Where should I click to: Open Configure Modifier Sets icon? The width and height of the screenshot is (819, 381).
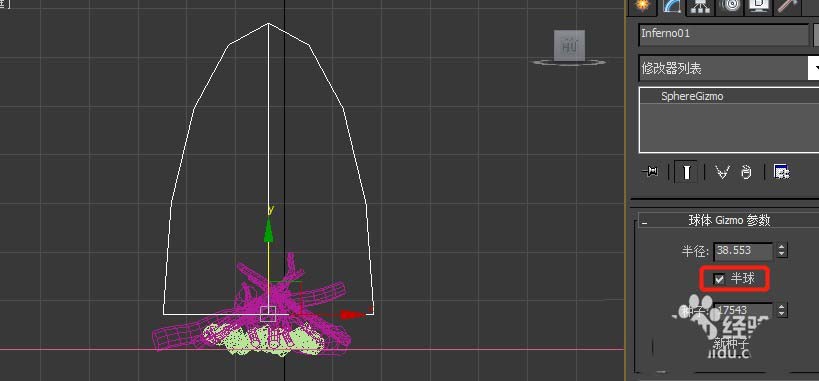click(782, 172)
